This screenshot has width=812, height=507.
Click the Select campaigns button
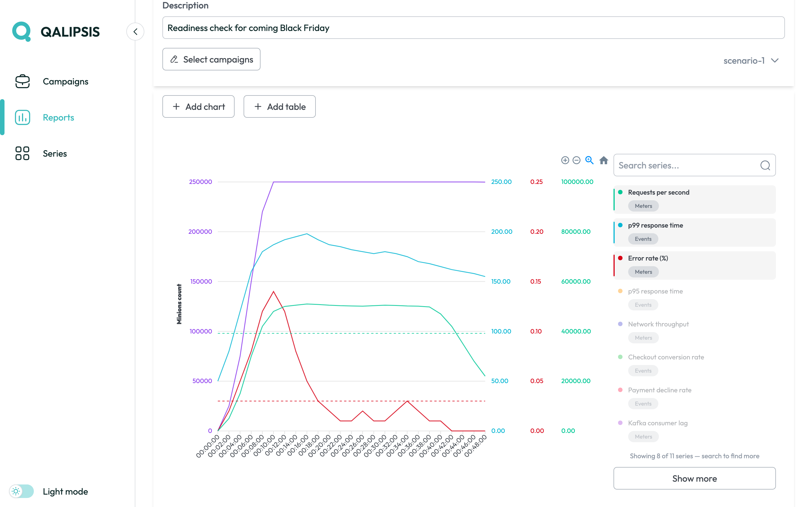tap(211, 59)
